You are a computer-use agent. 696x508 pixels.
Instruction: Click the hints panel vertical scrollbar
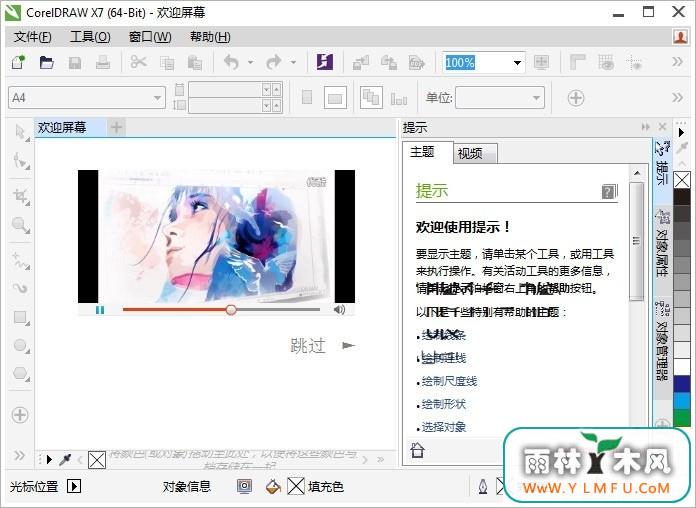point(637,242)
